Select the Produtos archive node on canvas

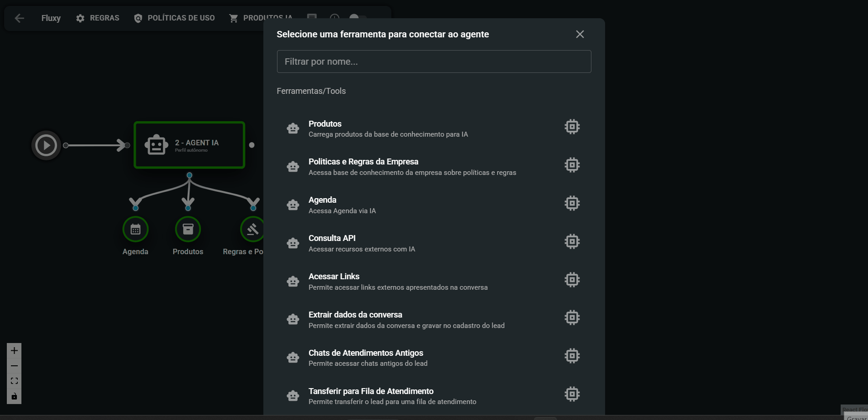[188, 229]
